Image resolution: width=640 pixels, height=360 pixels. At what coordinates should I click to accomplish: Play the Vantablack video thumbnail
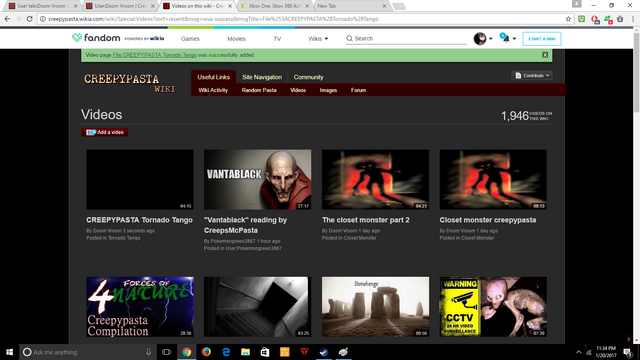(x=258, y=180)
